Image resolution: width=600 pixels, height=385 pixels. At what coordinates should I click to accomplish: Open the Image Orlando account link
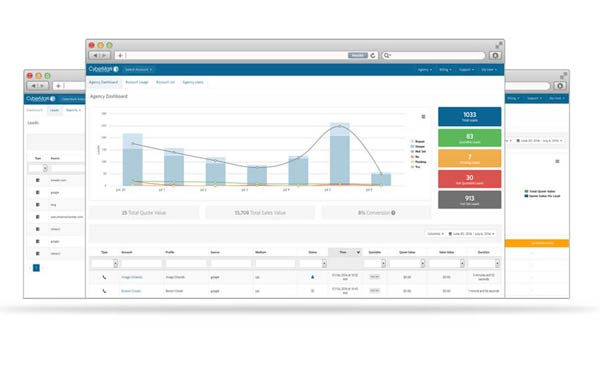[132, 277]
